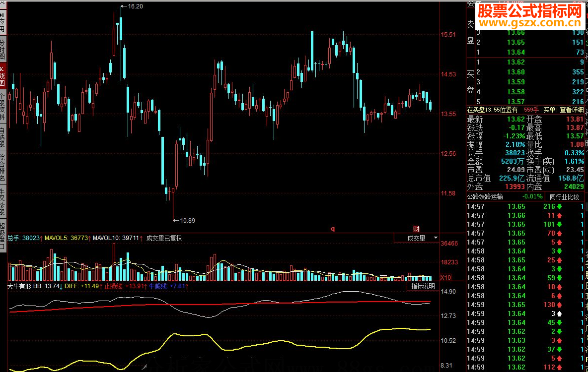Select the 公路铁路运输 sector label
The width and height of the screenshot is (588, 372).
(485, 196)
